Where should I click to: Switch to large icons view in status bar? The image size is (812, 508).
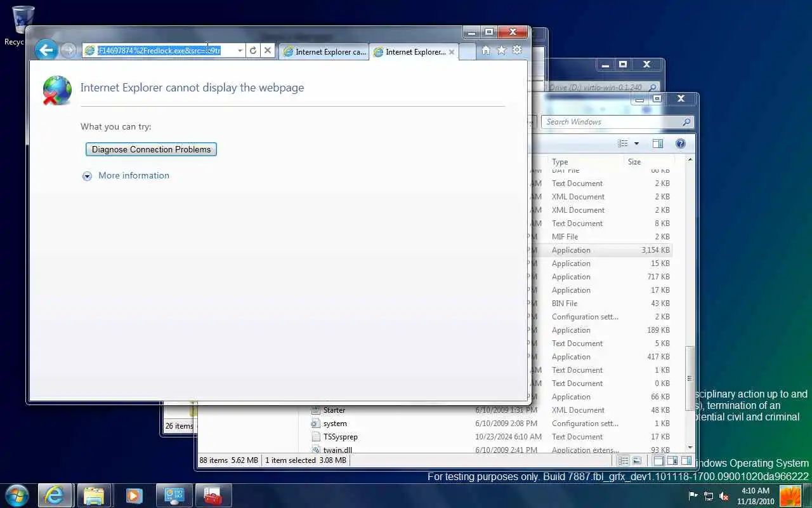(x=636, y=460)
